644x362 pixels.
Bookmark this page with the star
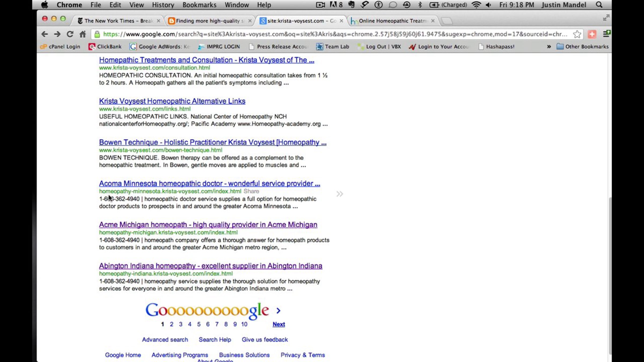[577, 34]
